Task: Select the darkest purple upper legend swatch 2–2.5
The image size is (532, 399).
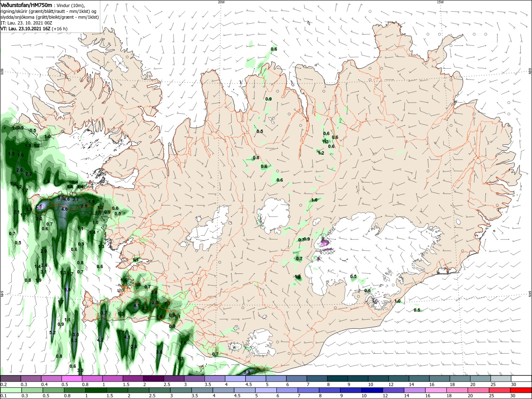Action: click(153, 379)
